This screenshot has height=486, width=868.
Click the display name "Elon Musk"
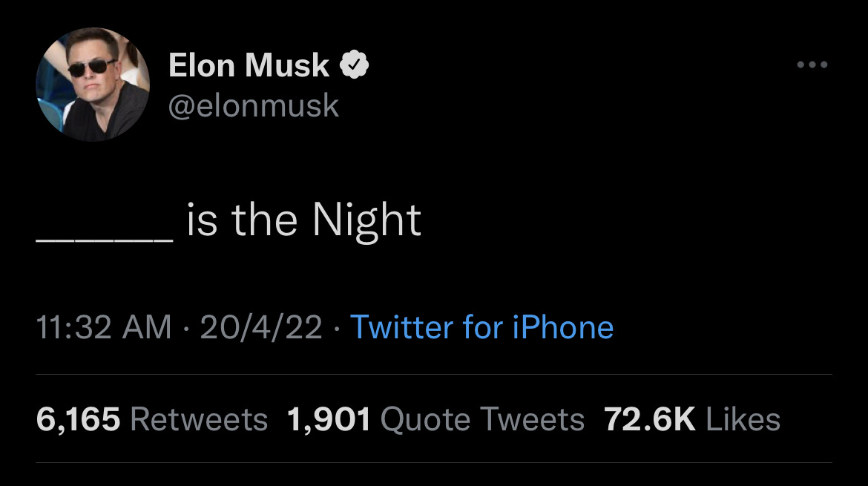point(249,66)
